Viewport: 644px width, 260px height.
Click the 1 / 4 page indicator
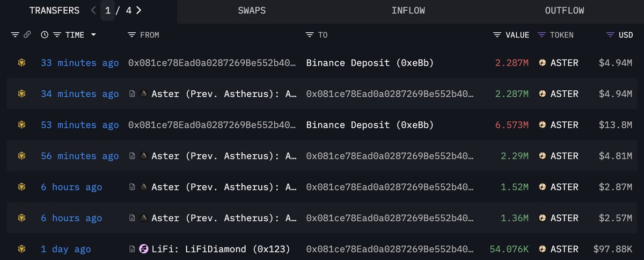point(116,11)
